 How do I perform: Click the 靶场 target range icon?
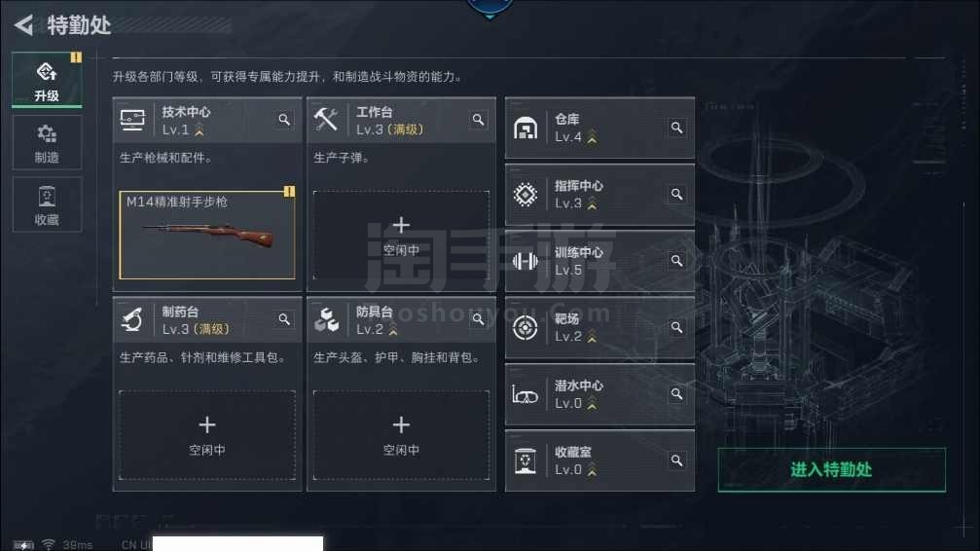tap(525, 327)
